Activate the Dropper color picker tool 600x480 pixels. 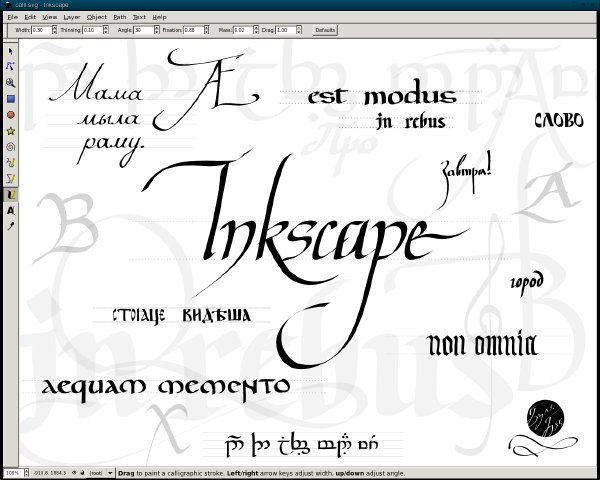click(x=10, y=226)
